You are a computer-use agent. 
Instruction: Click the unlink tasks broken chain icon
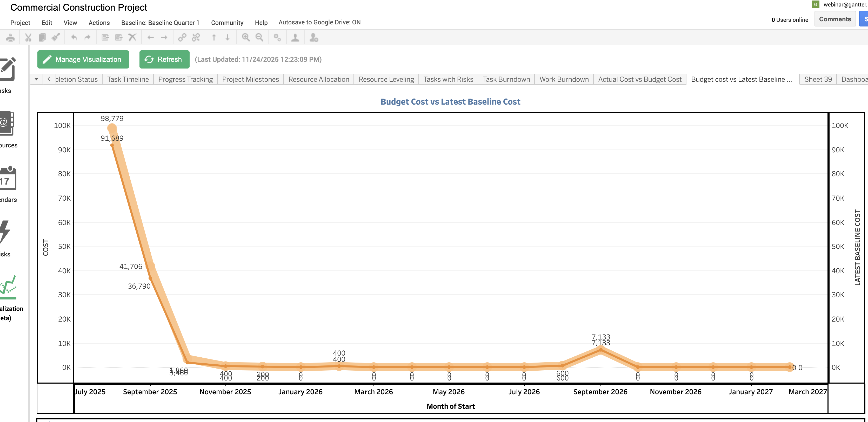tap(196, 37)
